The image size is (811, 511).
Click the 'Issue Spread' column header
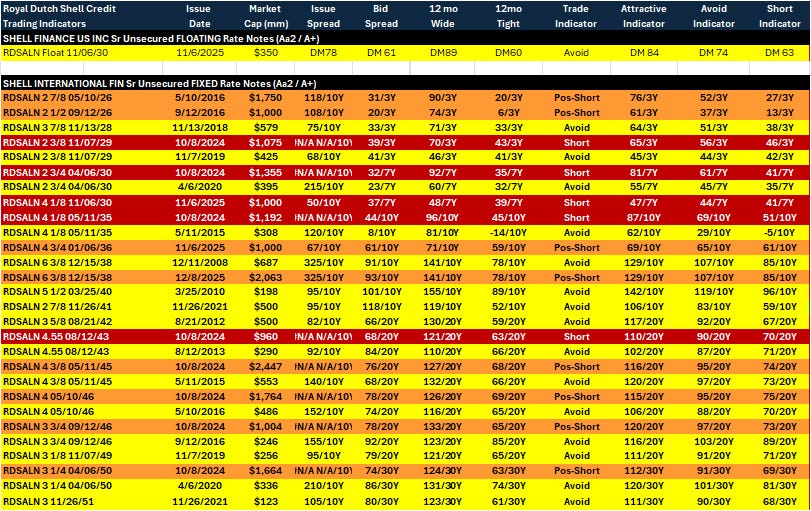coord(323,16)
